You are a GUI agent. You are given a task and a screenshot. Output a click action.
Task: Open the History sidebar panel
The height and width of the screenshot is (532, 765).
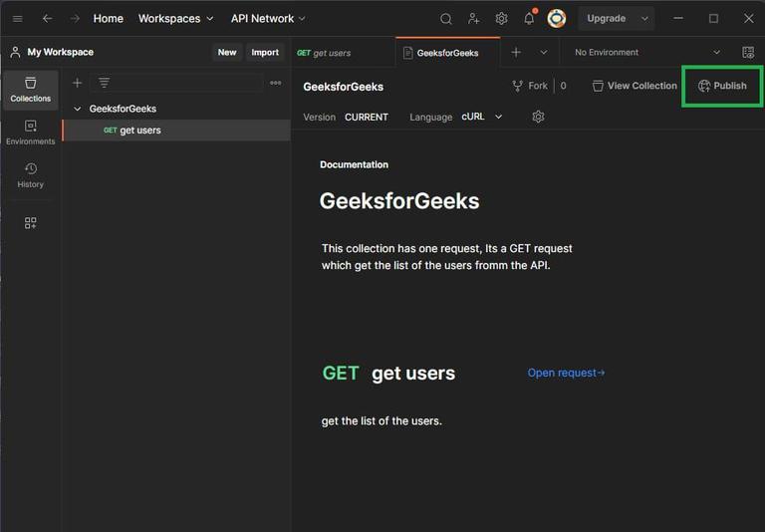(x=30, y=175)
